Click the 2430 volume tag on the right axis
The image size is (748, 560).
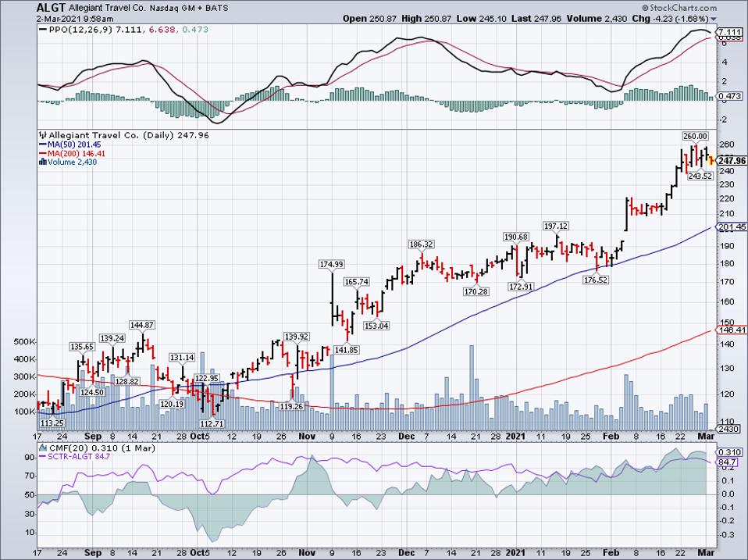click(729, 430)
